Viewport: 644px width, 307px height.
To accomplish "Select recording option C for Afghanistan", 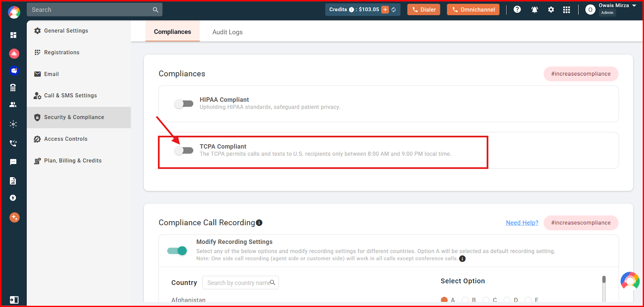I will point(486,300).
